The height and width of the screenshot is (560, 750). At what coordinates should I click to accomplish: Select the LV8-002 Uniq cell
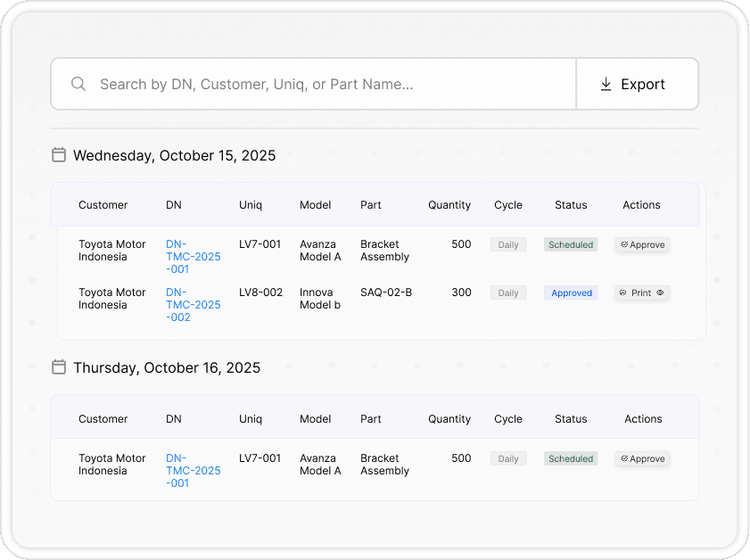pyautogui.click(x=260, y=292)
